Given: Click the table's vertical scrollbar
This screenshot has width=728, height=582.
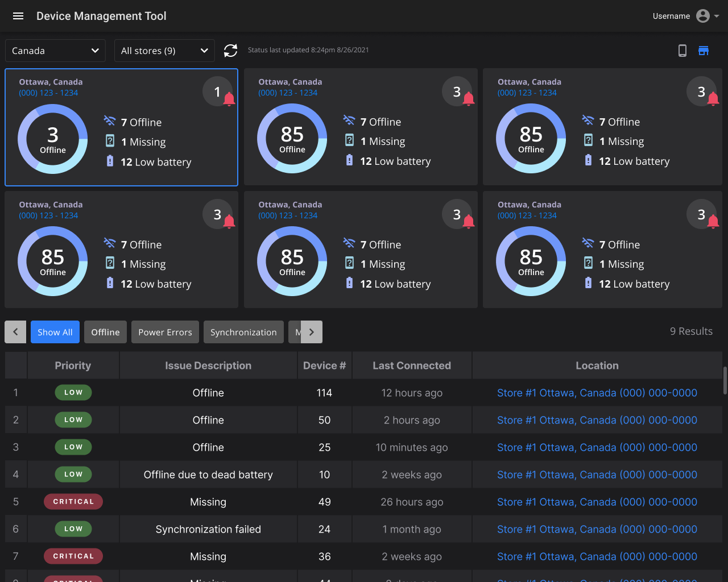Looking at the screenshot, I should 725,380.
